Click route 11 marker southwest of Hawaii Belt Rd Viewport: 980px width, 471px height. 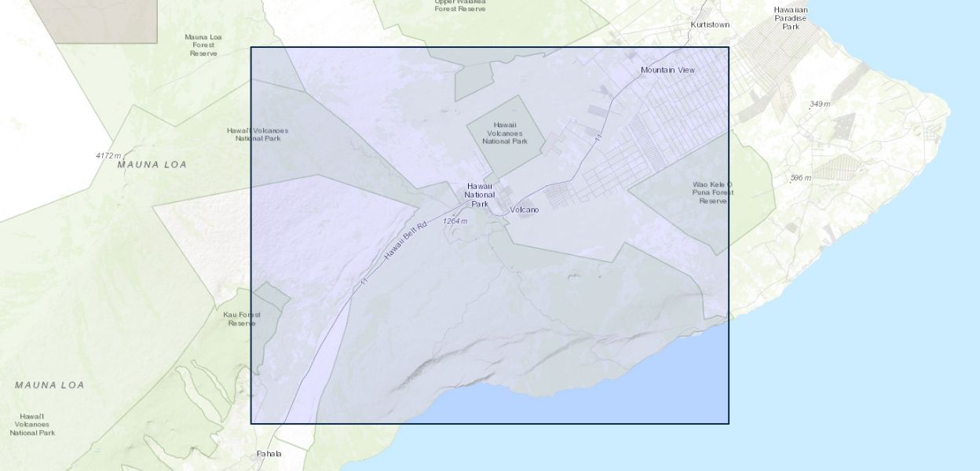[364, 281]
